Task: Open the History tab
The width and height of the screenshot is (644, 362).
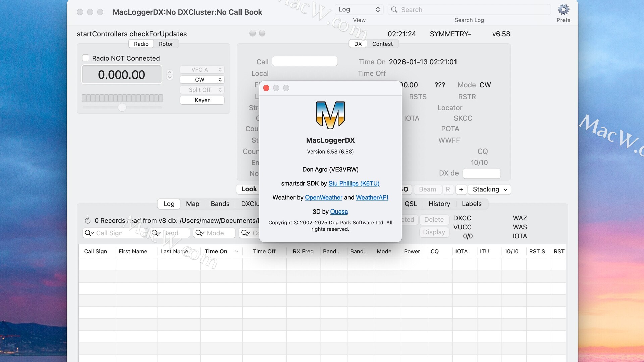Action: tap(439, 204)
